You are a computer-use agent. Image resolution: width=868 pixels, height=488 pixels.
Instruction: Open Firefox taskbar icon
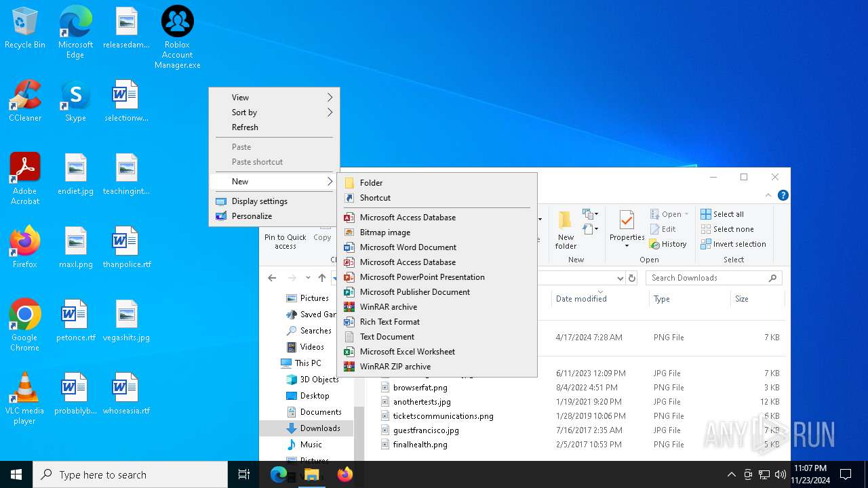345,474
